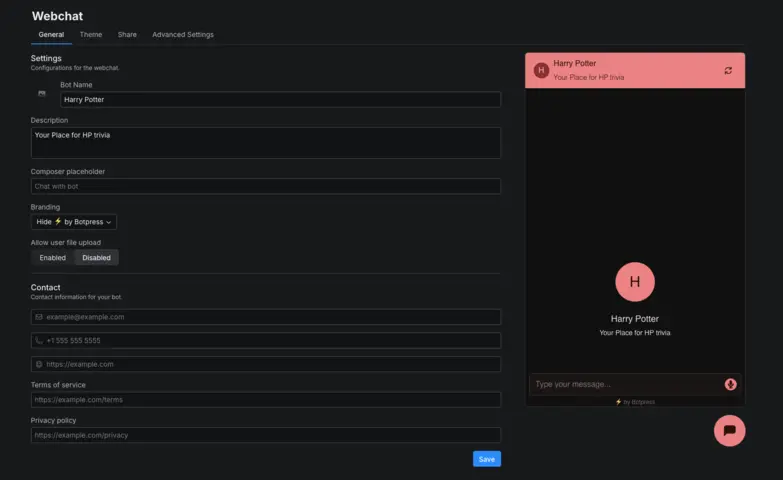Click the 'Settings' section heading
Screen dimensions: 783x480
pos(46,58)
